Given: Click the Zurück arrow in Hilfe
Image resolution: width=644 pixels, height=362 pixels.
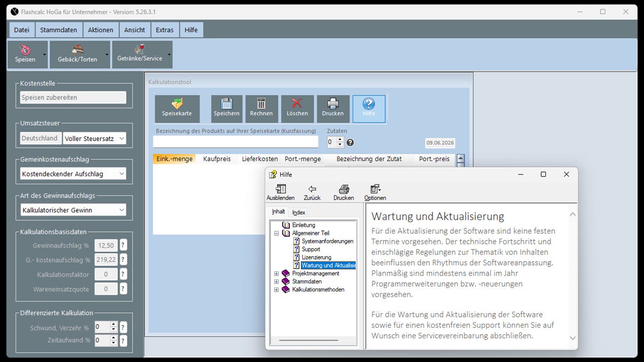Looking at the screenshot, I should 312,193.
